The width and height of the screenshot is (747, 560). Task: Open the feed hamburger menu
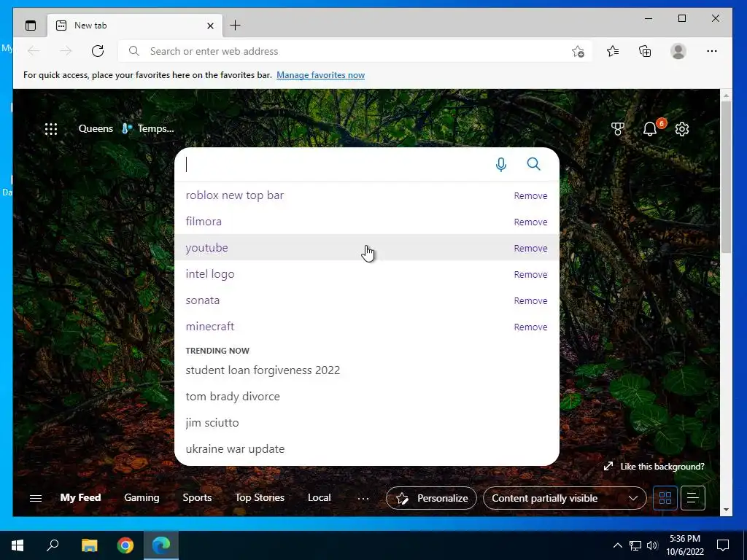click(36, 498)
